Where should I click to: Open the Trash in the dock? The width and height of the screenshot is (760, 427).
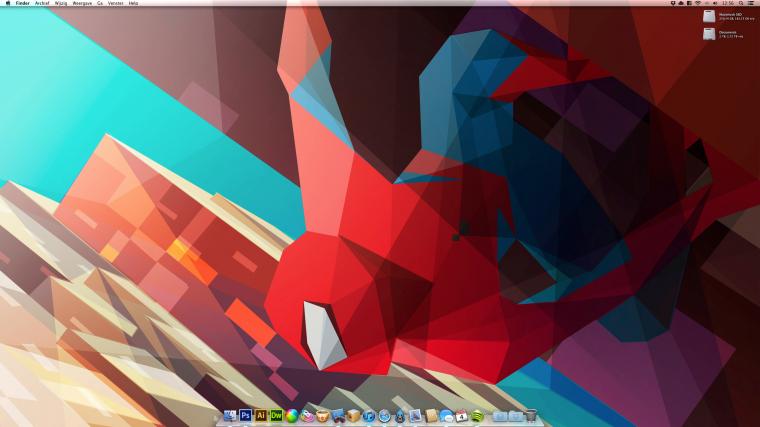point(531,415)
